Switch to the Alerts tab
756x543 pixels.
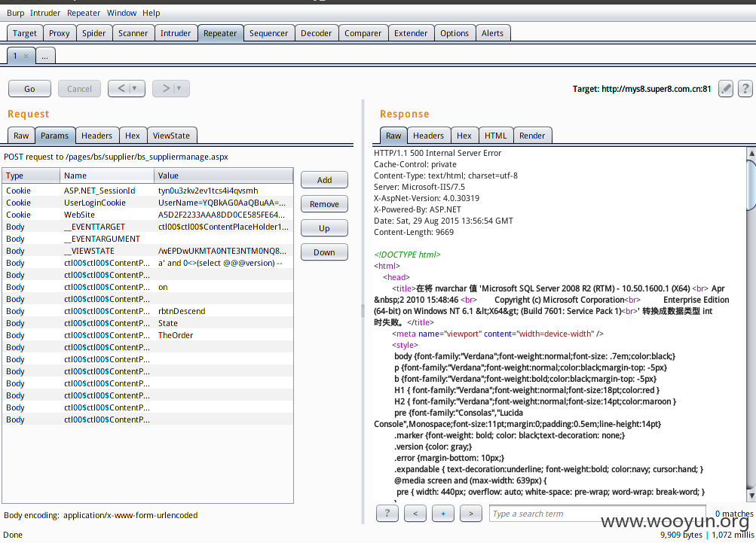pos(492,33)
